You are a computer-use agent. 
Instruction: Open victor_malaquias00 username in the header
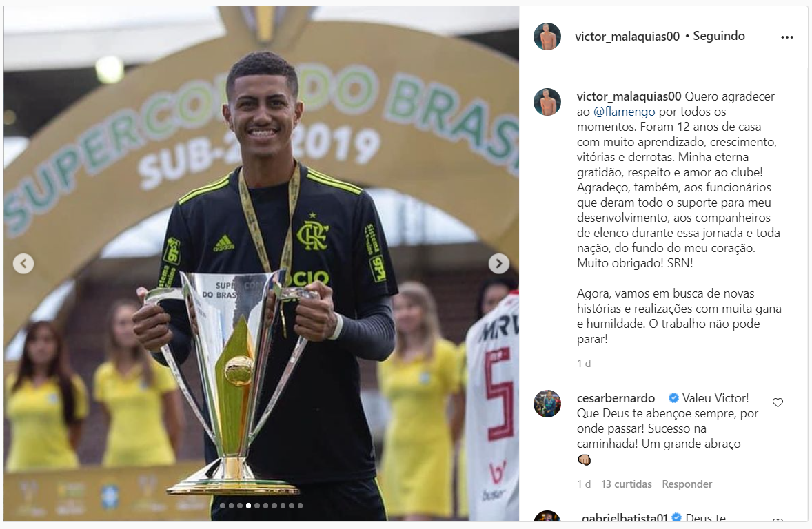pos(627,37)
